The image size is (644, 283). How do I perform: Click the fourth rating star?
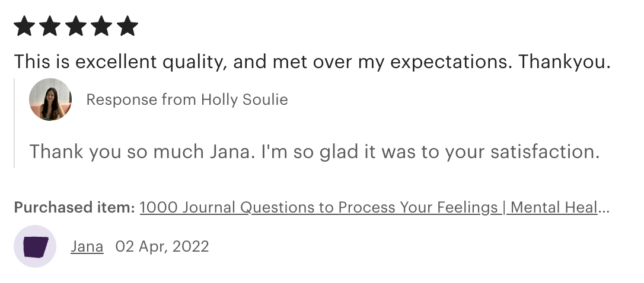[x=101, y=26]
